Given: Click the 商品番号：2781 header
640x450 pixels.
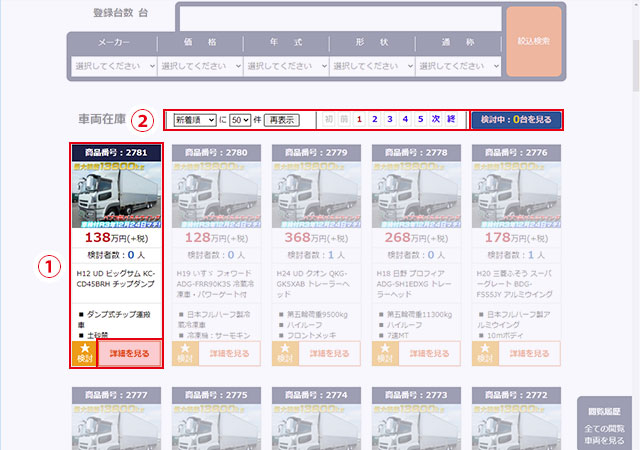Looking at the screenshot, I should pyautogui.click(x=117, y=153).
